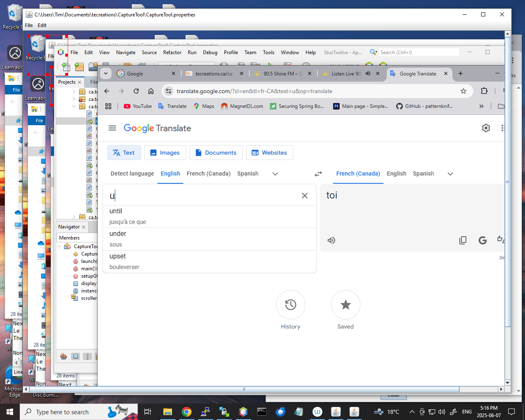
Task: Open Chrome from the taskbar
Action: 187,412
